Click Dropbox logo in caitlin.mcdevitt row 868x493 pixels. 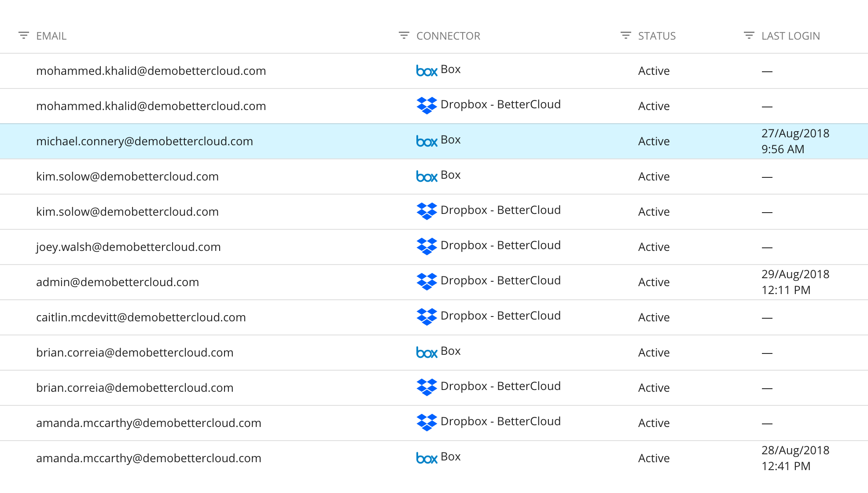(x=427, y=316)
